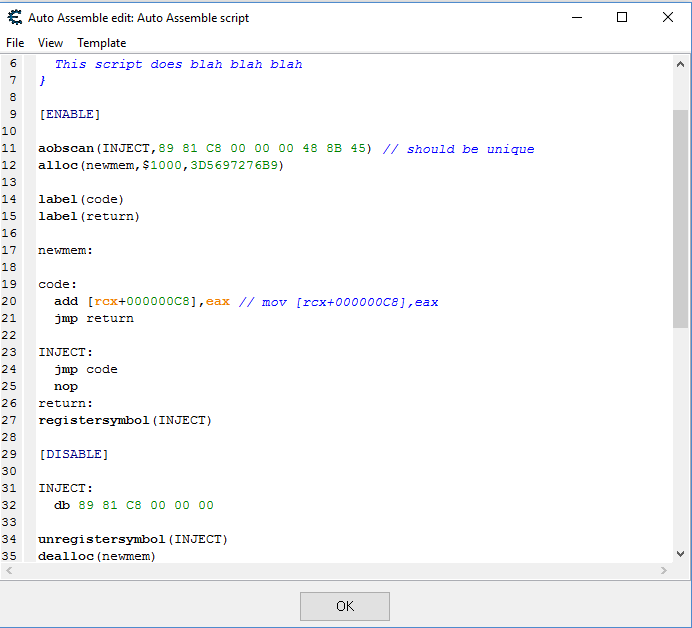
Task: Place cursor on the [ENABLE] line
Action: coord(70,114)
